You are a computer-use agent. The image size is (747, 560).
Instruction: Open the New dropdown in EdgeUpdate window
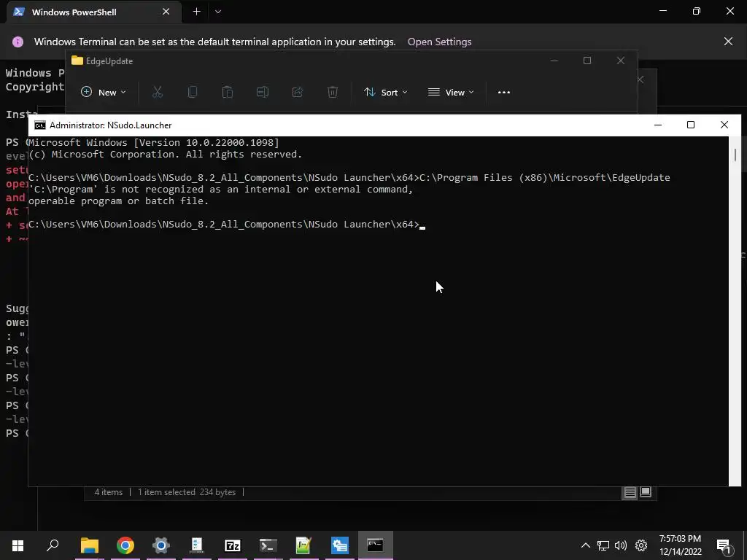(x=104, y=93)
